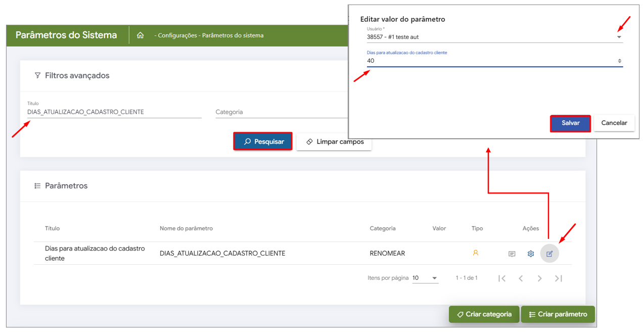Open the edit value icon in Ações
Image resolution: width=644 pixels, height=332 pixels.
(549, 254)
